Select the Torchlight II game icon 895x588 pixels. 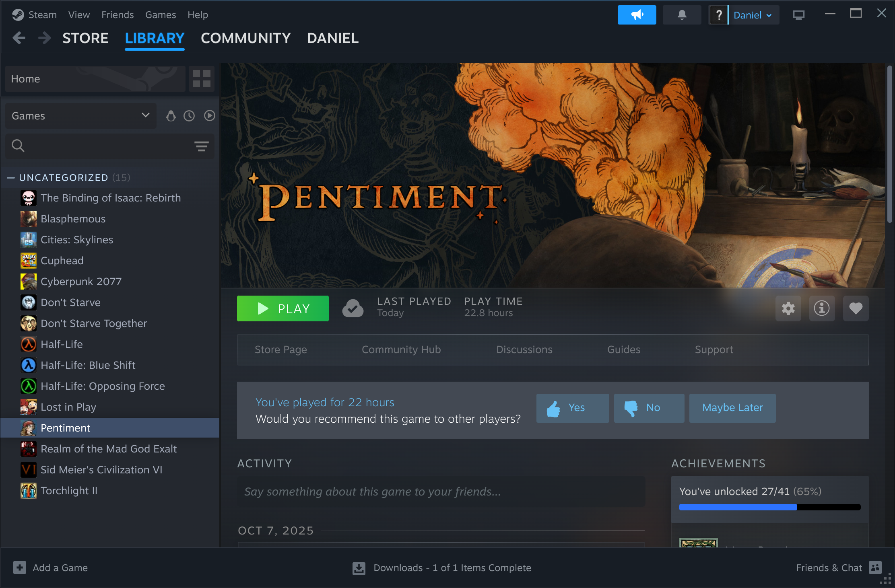[x=29, y=491]
